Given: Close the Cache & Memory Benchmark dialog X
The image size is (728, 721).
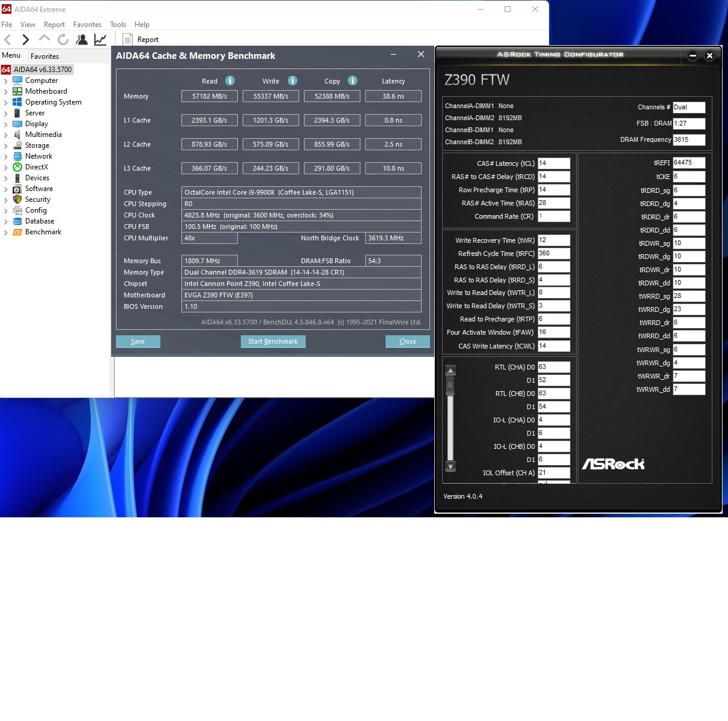Looking at the screenshot, I should [421, 54].
